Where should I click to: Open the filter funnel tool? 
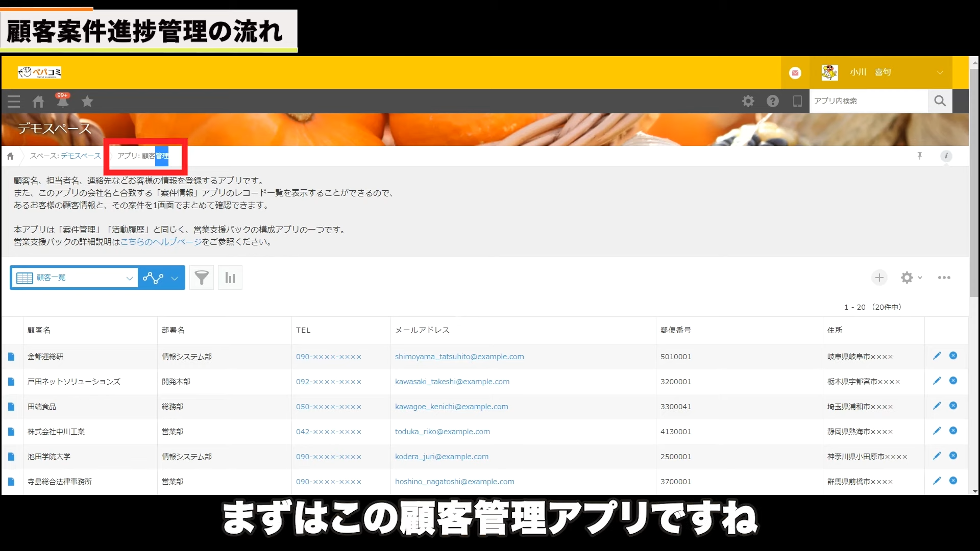pos(202,278)
